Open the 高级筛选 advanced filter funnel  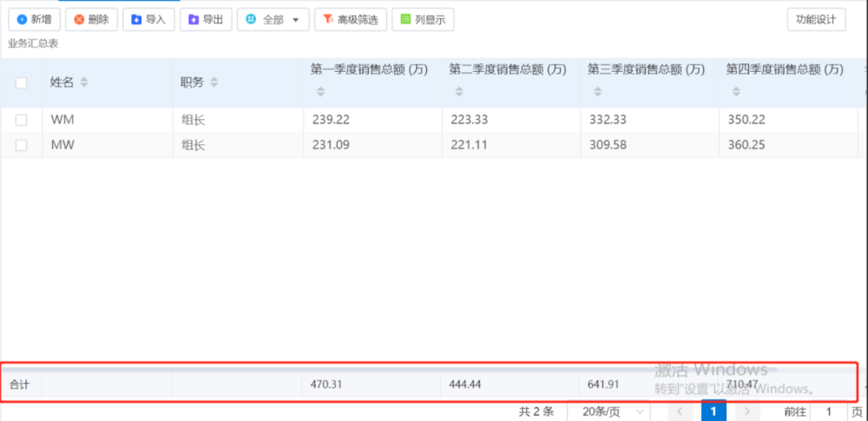pos(350,19)
